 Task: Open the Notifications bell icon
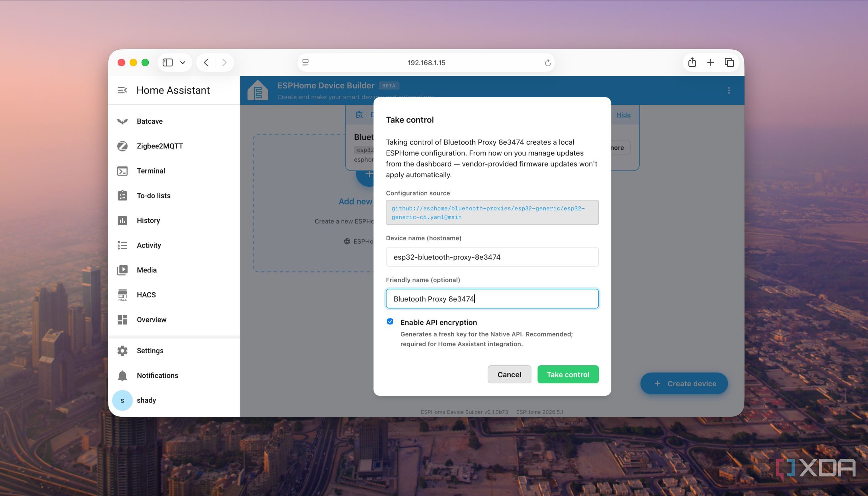pyautogui.click(x=122, y=376)
